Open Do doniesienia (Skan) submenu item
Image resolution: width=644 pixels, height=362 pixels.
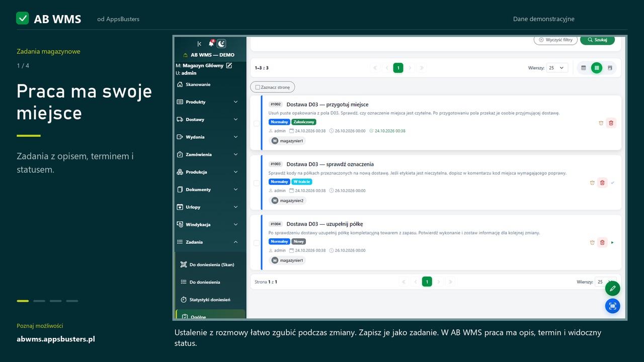[x=211, y=264]
